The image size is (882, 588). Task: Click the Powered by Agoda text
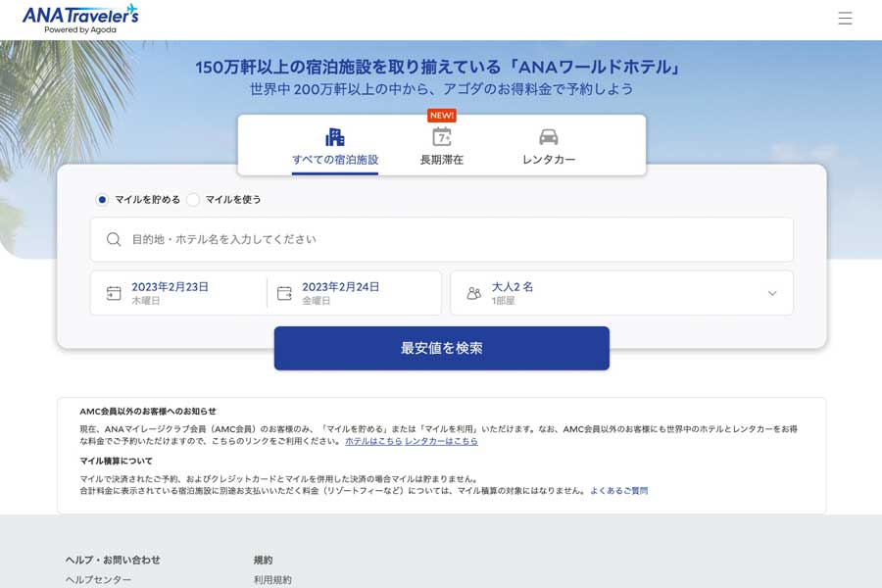[x=80, y=29]
